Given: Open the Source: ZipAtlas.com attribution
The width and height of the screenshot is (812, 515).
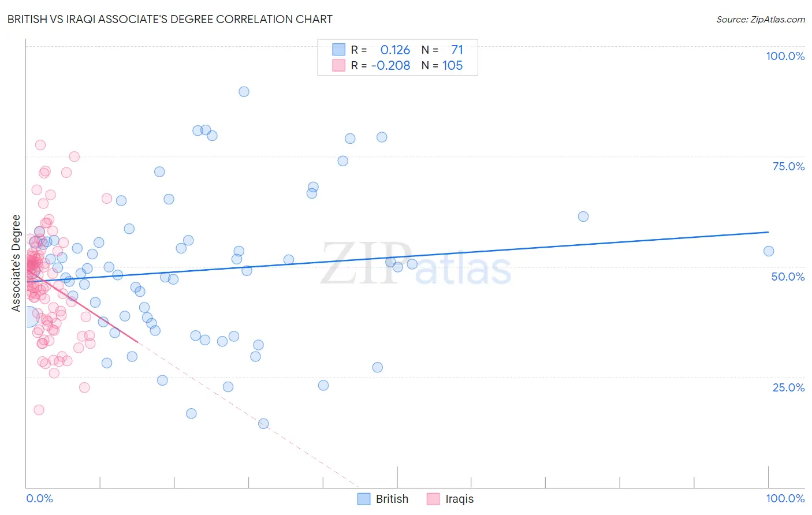Looking at the screenshot, I should [x=760, y=19].
